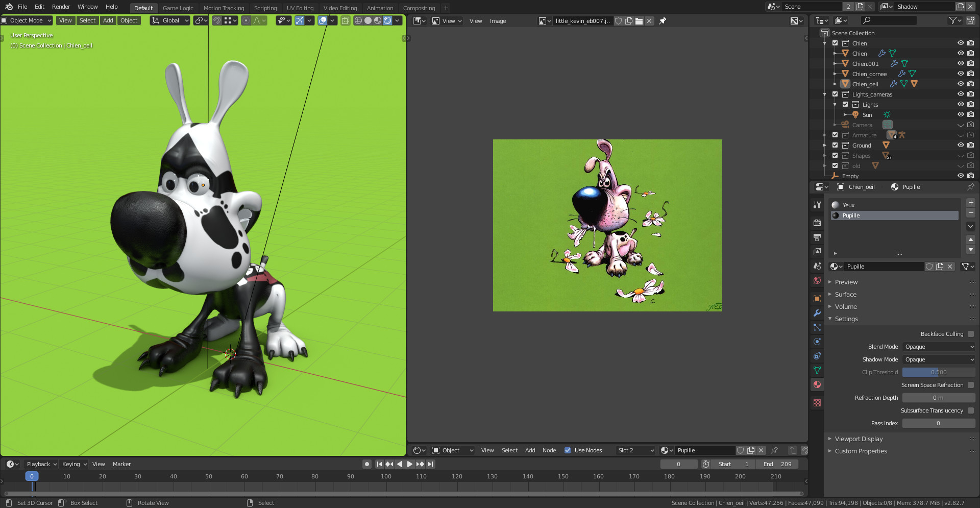This screenshot has width=980, height=508.
Task: Click the Refraction Depth field
Action: tap(939, 398)
